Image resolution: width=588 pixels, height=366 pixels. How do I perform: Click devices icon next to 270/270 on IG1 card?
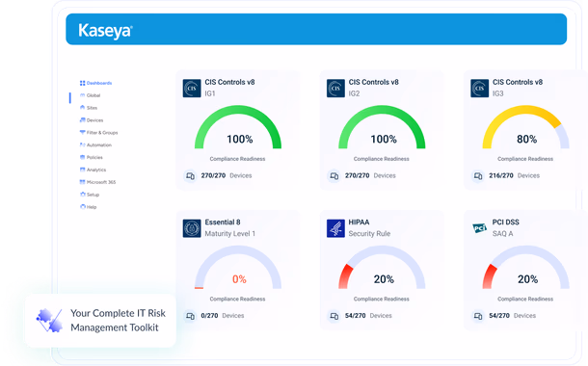tap(190, 175)
